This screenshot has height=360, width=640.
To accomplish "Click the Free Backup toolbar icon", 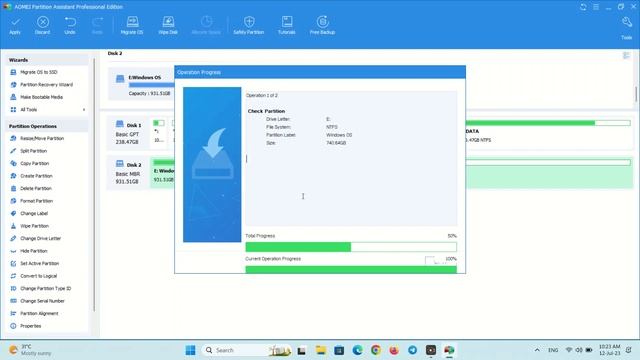I will pyautogui.click(x=322, y=22).
